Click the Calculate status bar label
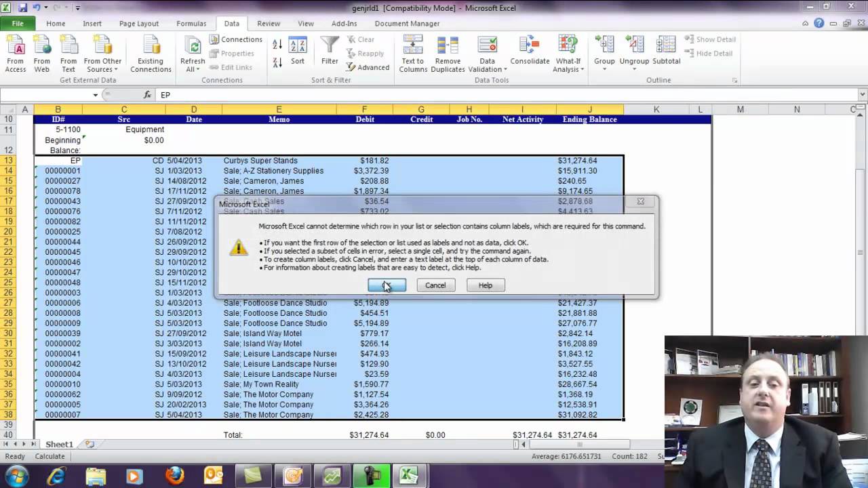The height and width of the screenshot is (488, 868). (x=50, y=456)
